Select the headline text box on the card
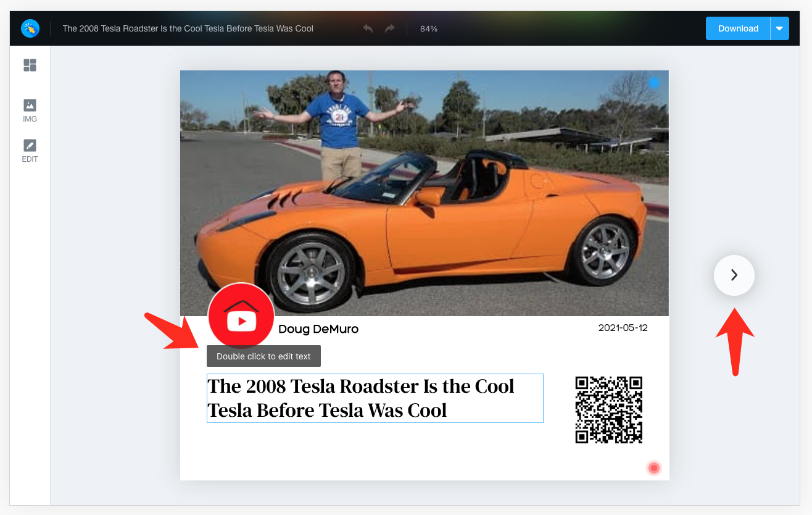The image size is (812, 515). 375,398
